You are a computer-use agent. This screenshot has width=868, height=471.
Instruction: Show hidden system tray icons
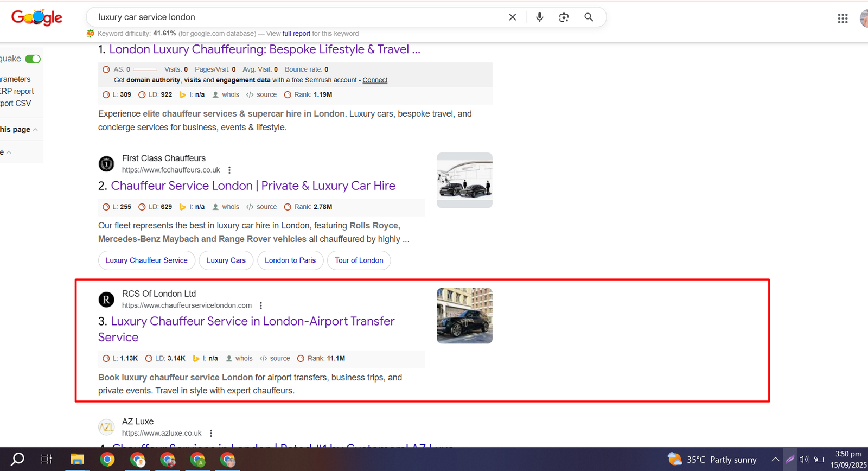[775, 460]
